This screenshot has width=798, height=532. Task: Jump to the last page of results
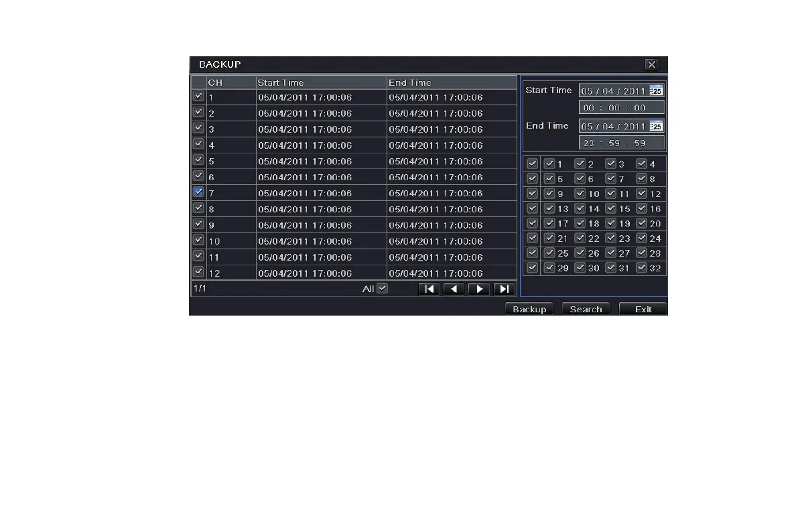pos(504,289)
